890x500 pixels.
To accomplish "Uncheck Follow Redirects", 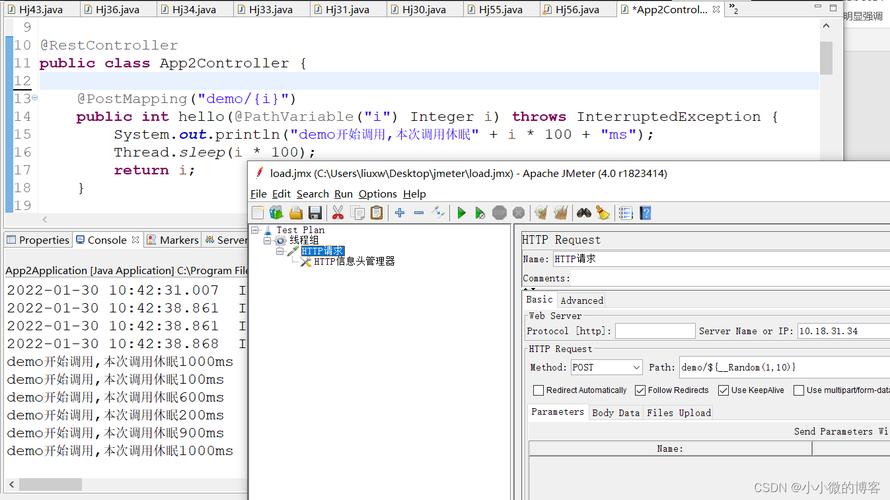I will tap(640, 390).
